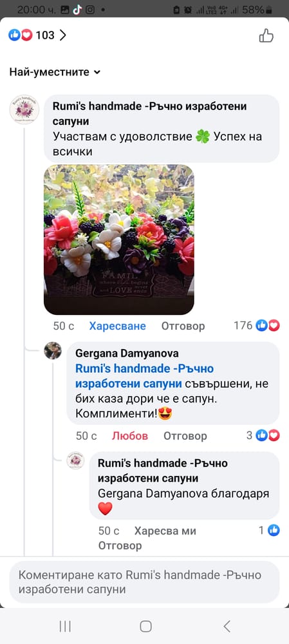
Task: Open the small Rumi's handmade avatar in nested reply
Action: (x=75, y=460)
